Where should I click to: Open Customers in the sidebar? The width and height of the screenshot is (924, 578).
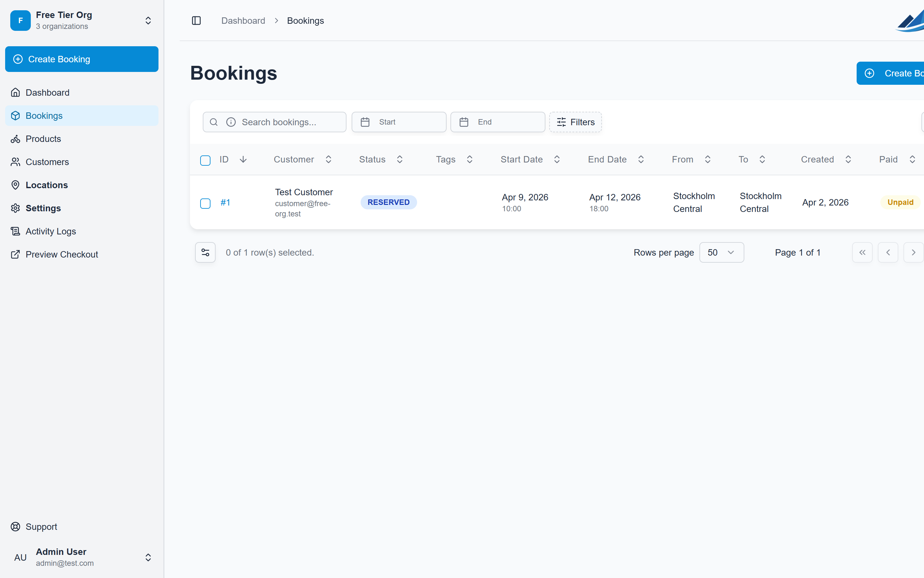coord(82,162)
